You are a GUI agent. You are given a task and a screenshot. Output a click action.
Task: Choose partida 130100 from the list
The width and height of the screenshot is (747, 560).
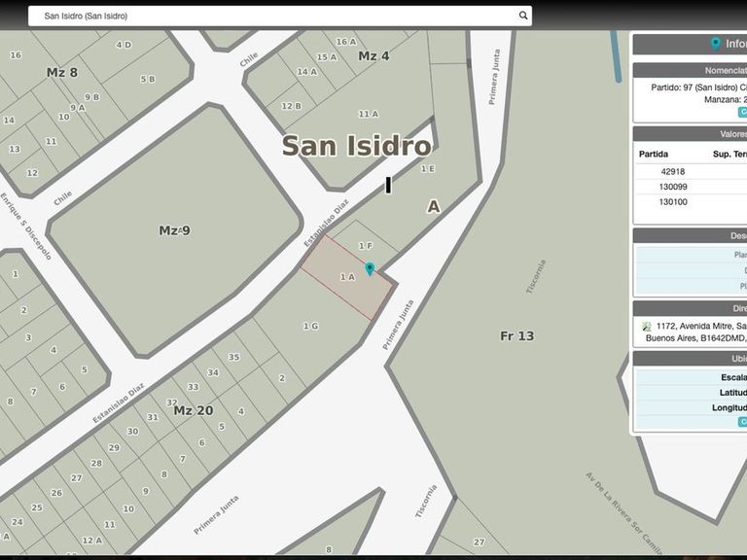(673, 202)
